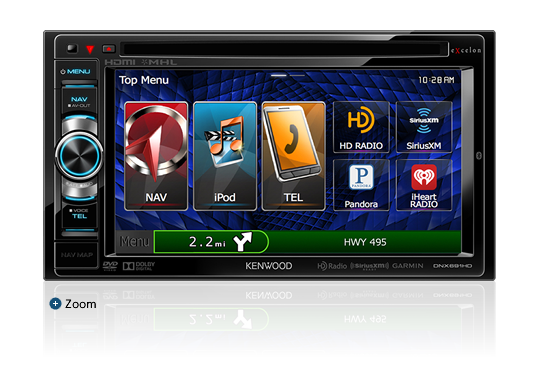Tap the HWY 495 route bar
Screen dimensions: 538x380
[x=365, y=242]
